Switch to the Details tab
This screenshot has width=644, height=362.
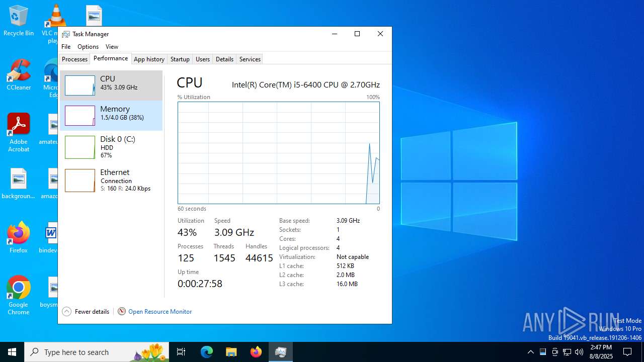point(224,59)
